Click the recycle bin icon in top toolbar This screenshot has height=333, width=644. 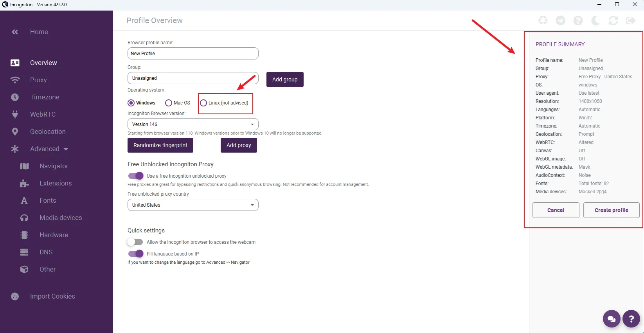tap(543, 20)
